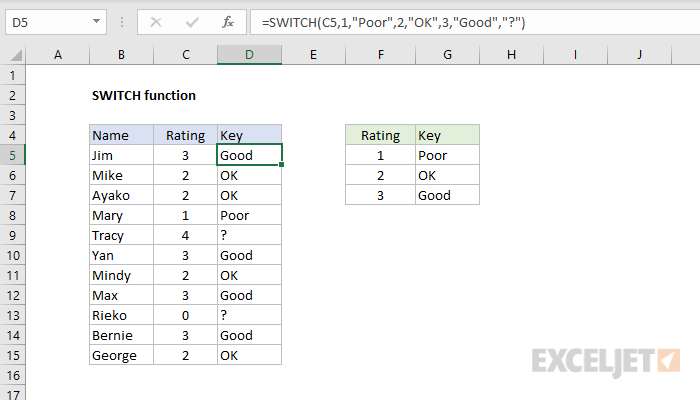Click the fx insert function icon

[228, 20]
